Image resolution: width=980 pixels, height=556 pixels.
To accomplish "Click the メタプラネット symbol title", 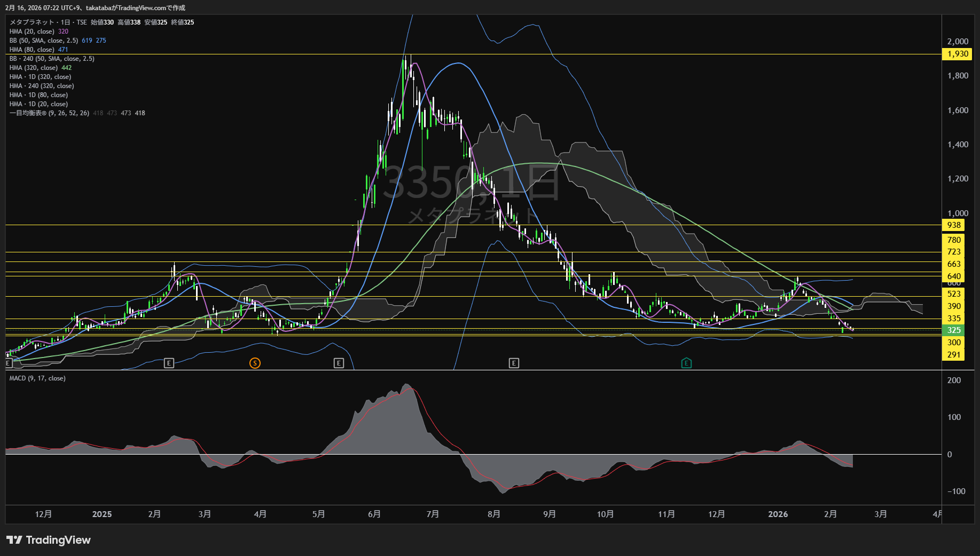I will [32, 22].
